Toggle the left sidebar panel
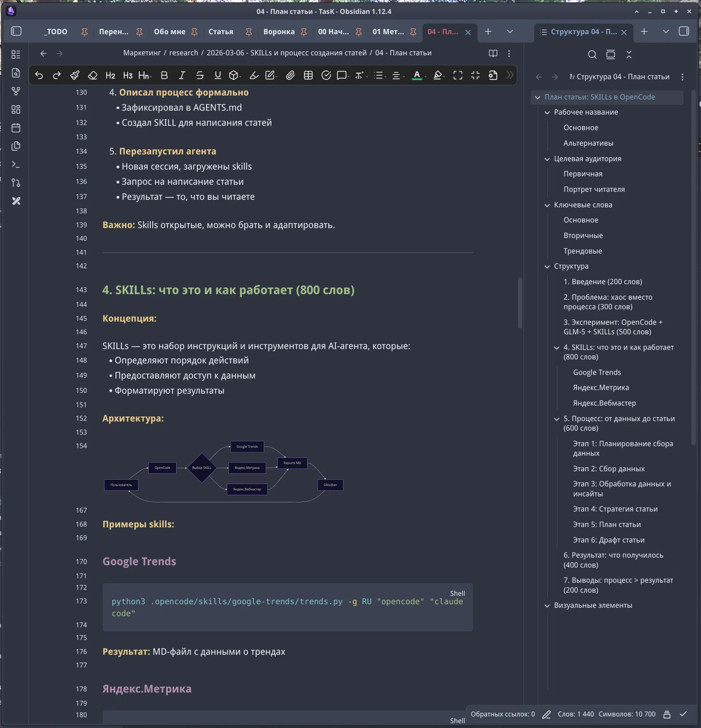 [x=16, y=31]
